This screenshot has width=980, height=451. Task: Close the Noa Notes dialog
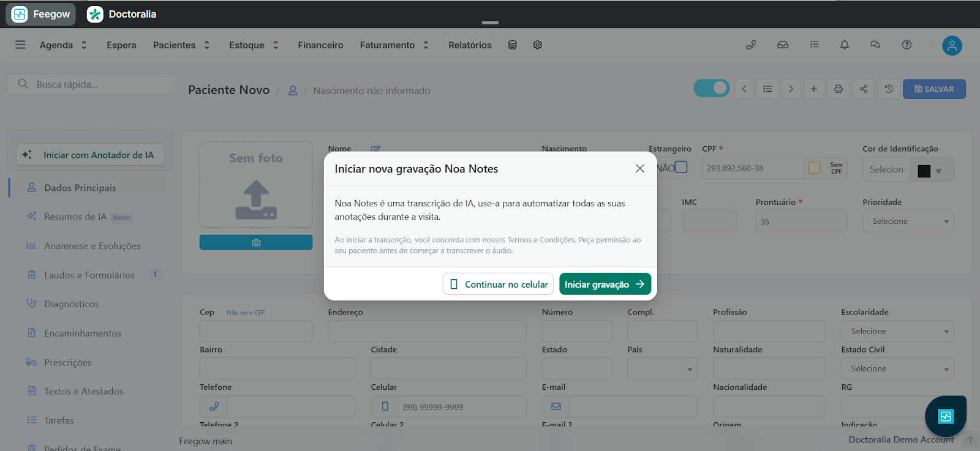640,168
